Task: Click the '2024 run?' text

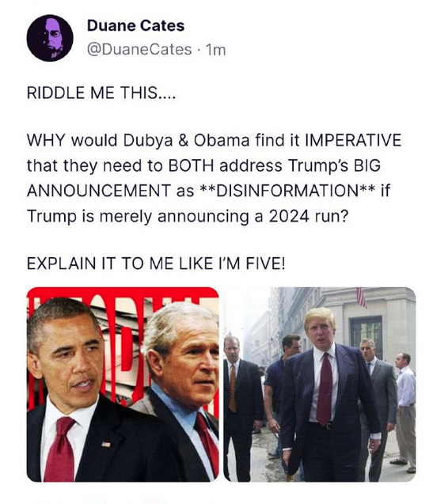Action: pyautogui.click(x=309, y=216)
